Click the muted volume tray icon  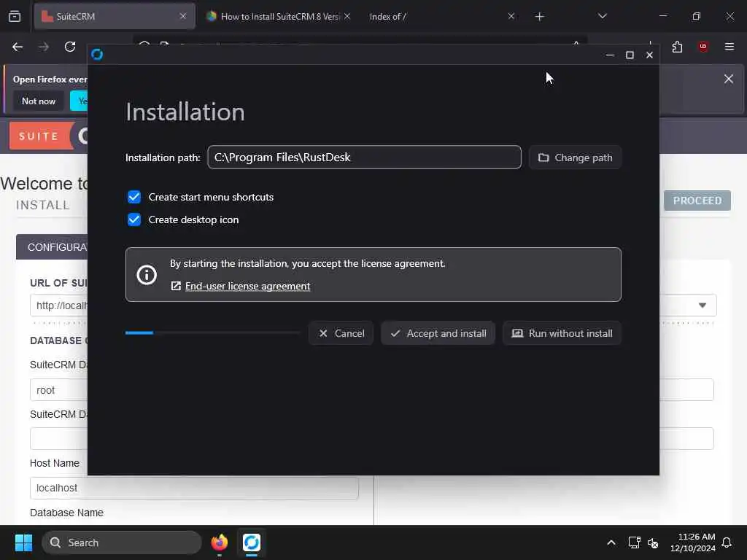(653, 542)
